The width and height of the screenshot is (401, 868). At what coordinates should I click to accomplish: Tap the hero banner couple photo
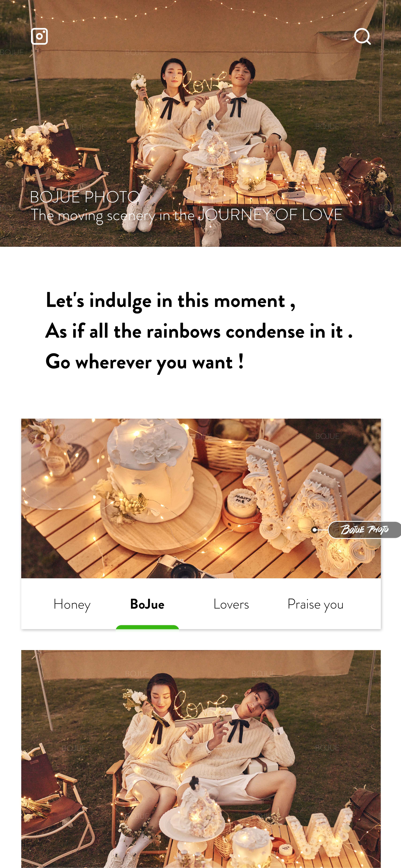pos(200,123)
